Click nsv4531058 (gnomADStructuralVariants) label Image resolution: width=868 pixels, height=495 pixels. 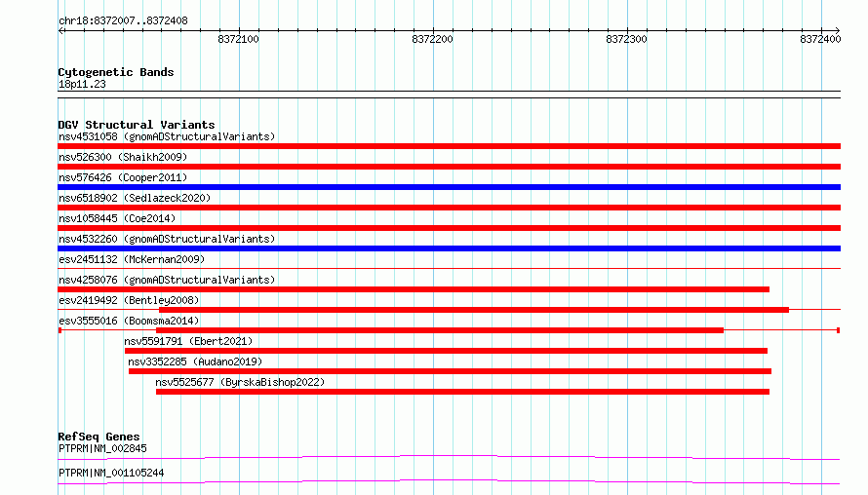pos(167,136)
